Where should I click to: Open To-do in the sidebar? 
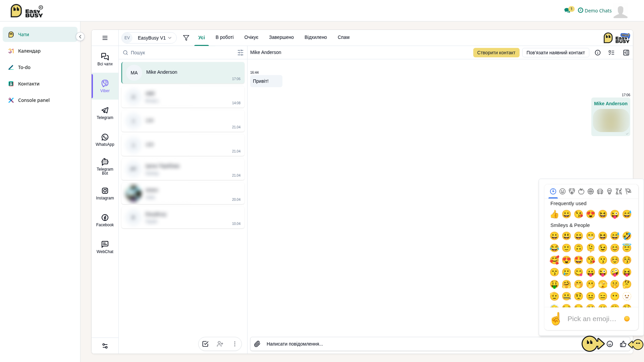40,67
